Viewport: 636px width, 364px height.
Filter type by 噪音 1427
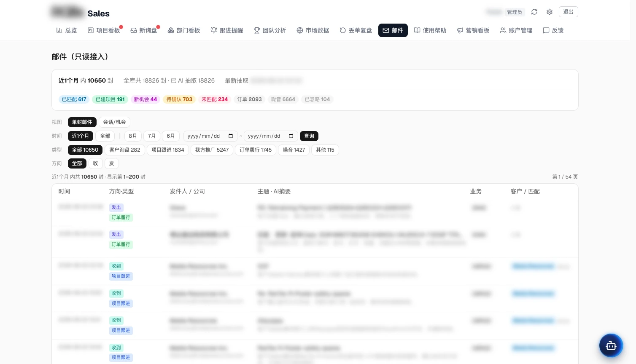tap(294, 150)
